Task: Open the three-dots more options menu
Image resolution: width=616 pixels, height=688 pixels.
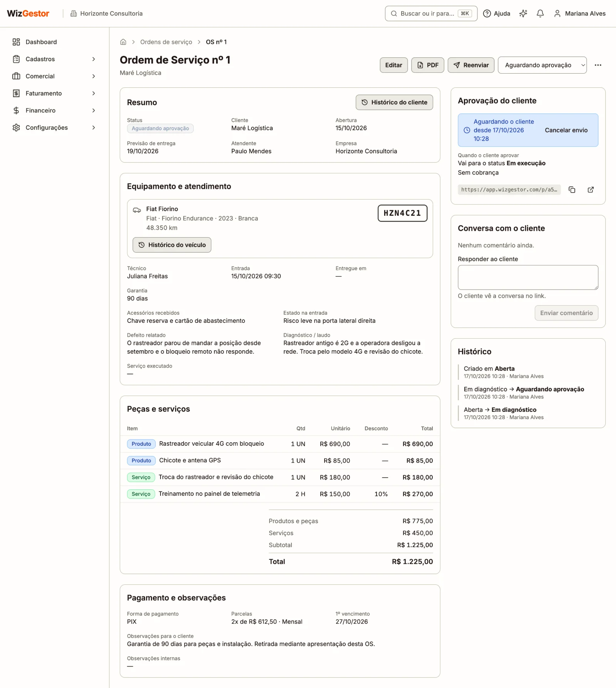Action: [x=598, y=65]
